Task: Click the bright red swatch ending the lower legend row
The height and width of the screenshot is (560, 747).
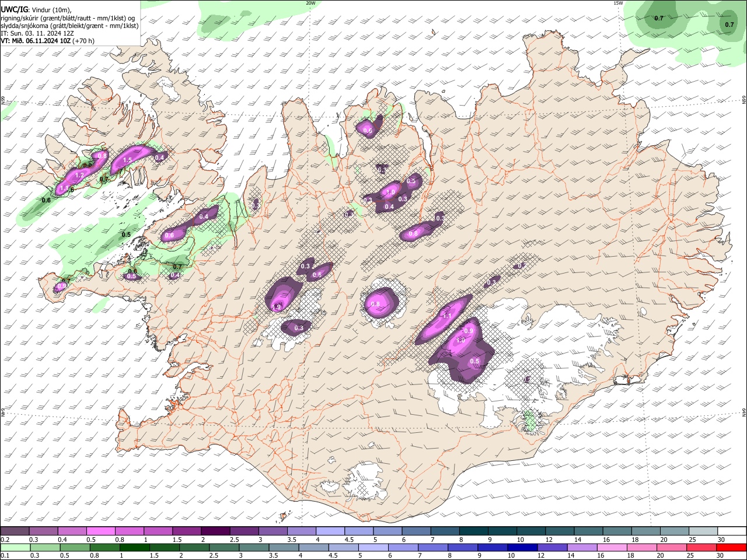Action: pyautogui.click(x=732, y=548)
